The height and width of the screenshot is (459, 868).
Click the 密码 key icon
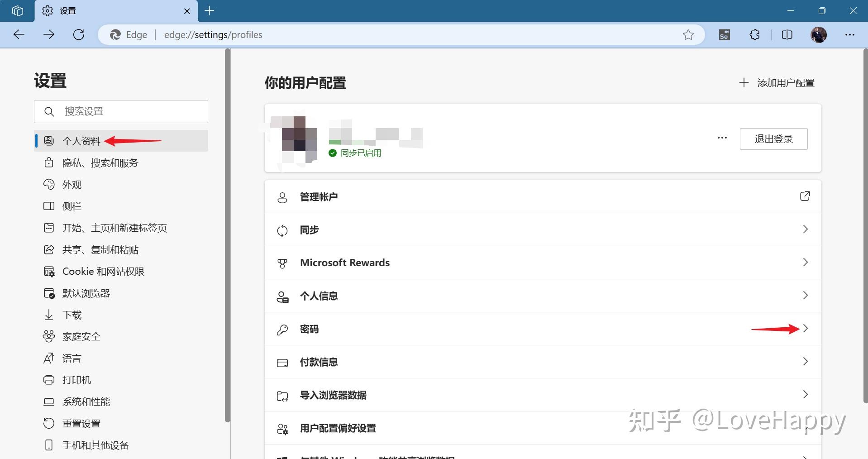pos(282,330)
